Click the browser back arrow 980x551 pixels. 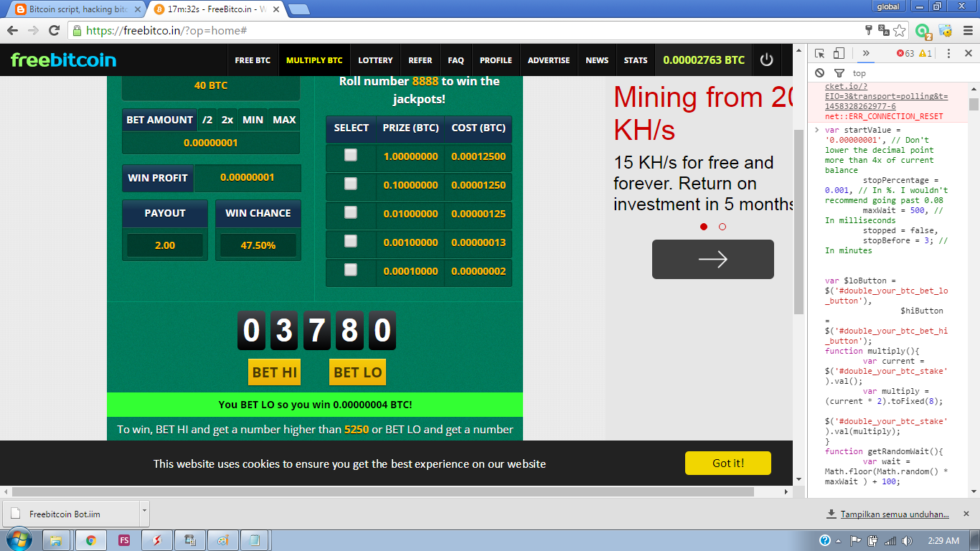click(x=12, y=31)
